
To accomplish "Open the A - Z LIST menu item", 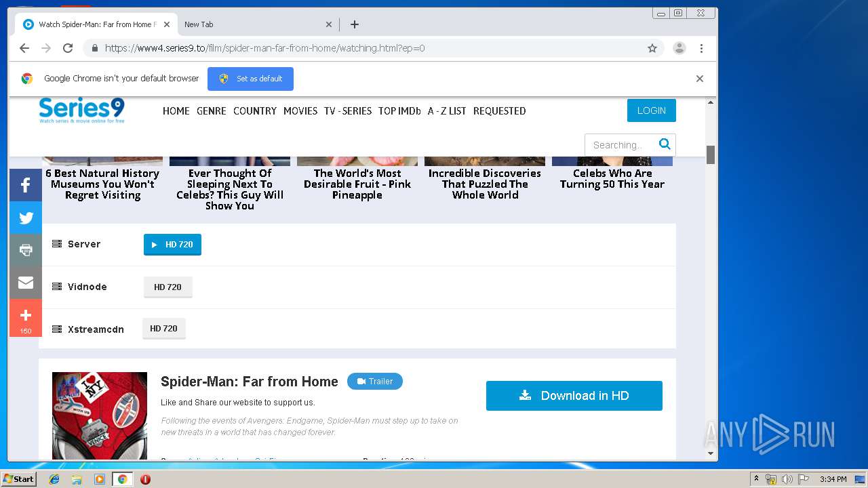I will pyautogui.click(x=447, y=111).
